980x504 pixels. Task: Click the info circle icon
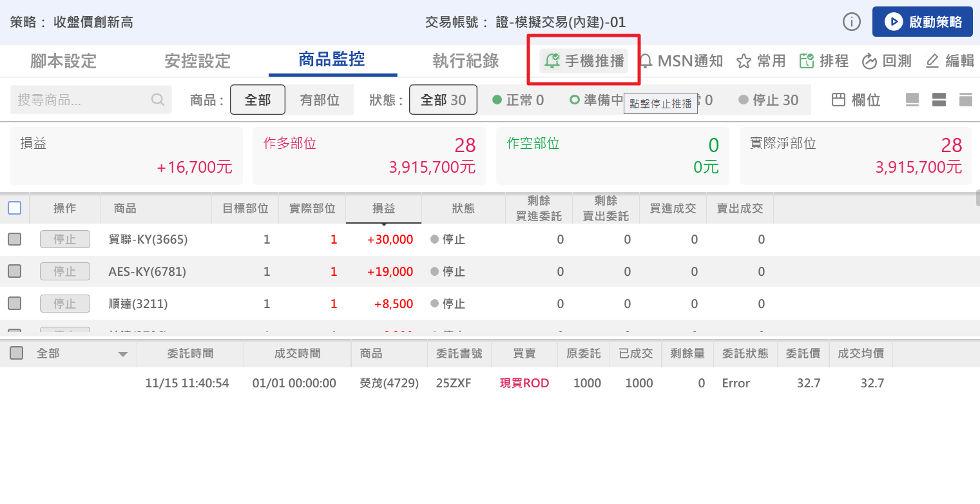pos(852,22)
